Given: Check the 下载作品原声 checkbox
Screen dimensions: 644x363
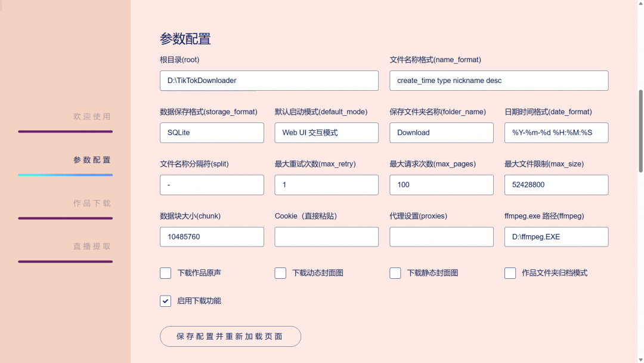Looking at the screenshot, I should tap(166, 273).
